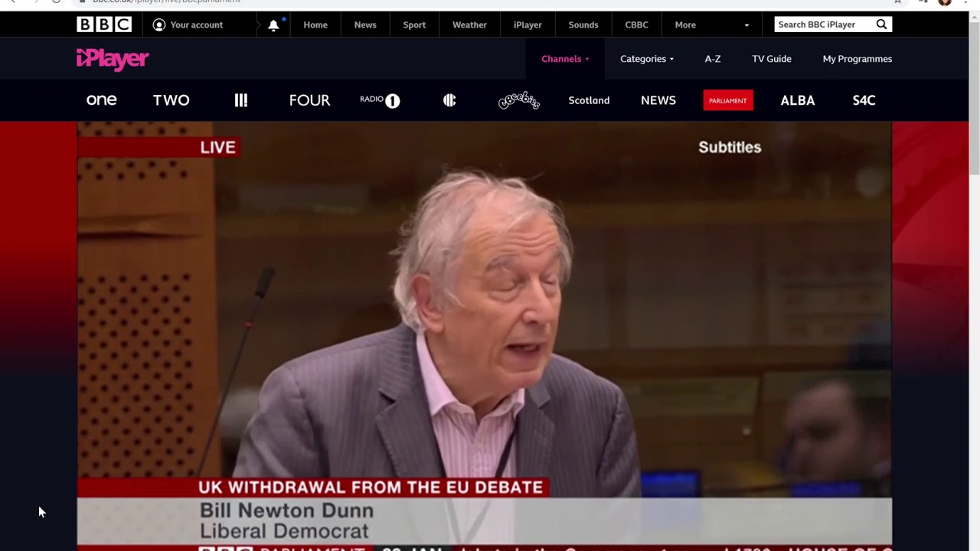
Task: Click the page vertical scrollbar
Action: (974, 99)
